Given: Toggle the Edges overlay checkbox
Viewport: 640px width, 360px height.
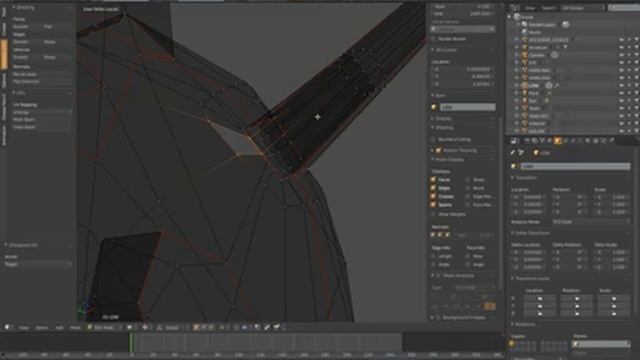Looking at the screenshot, I should click(433, 188).
